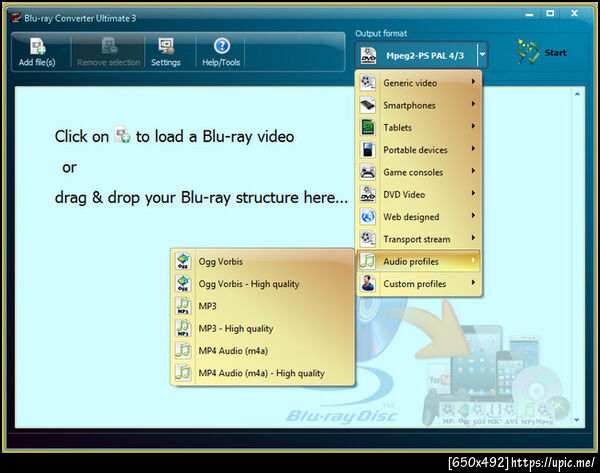The height and width of the screenshot is (473, 600).
Task: Click the Audio profiles music note icon
Action: (x=368, y=261)
